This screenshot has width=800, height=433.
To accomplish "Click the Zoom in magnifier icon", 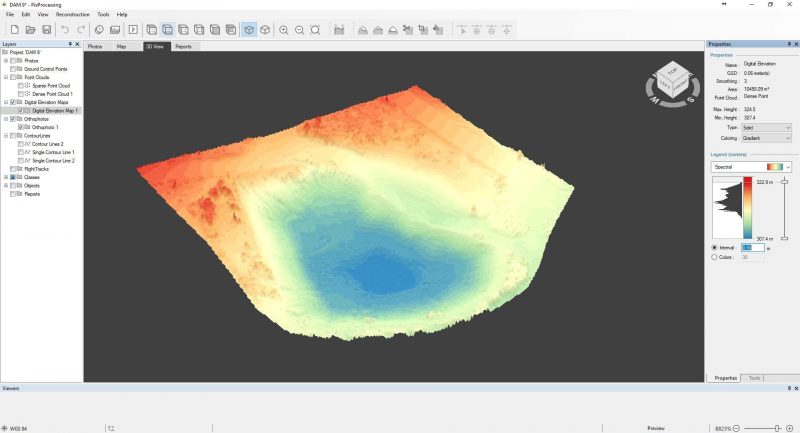I will [x=284, y=30].
